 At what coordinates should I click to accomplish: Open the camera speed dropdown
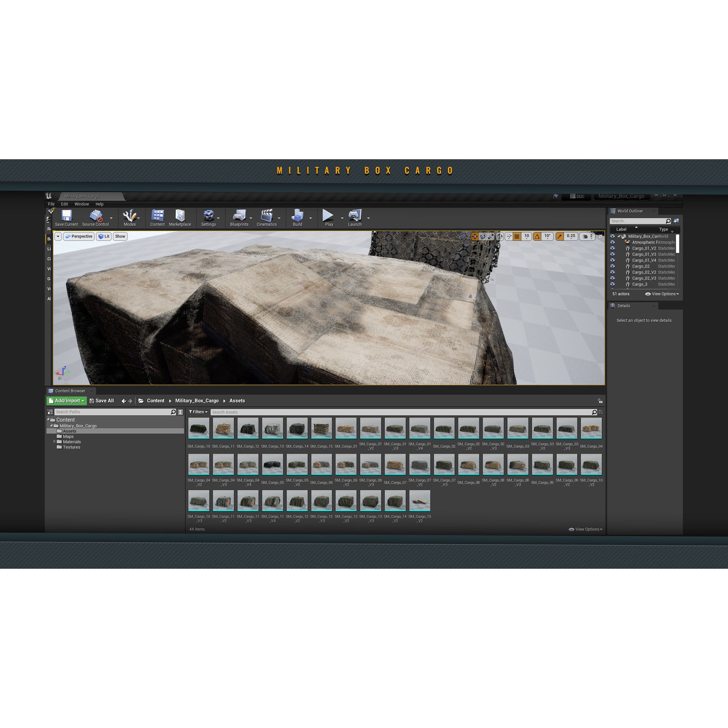(587, 237)
